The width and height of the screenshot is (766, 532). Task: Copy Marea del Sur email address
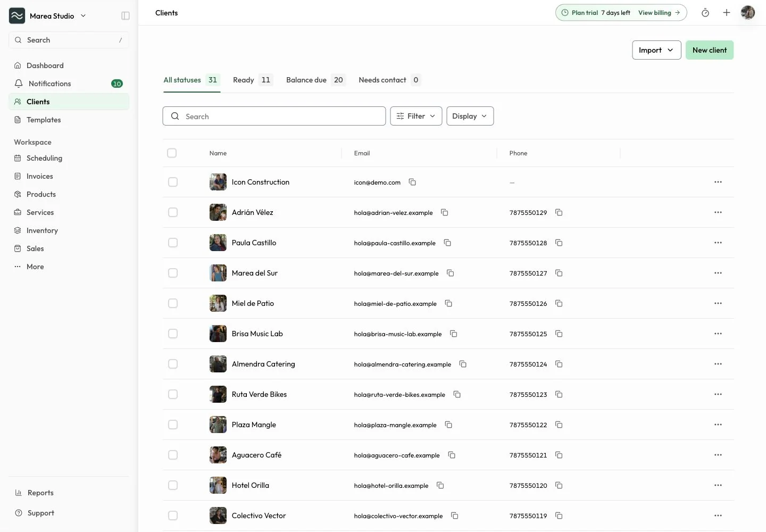tap(451, 273)
